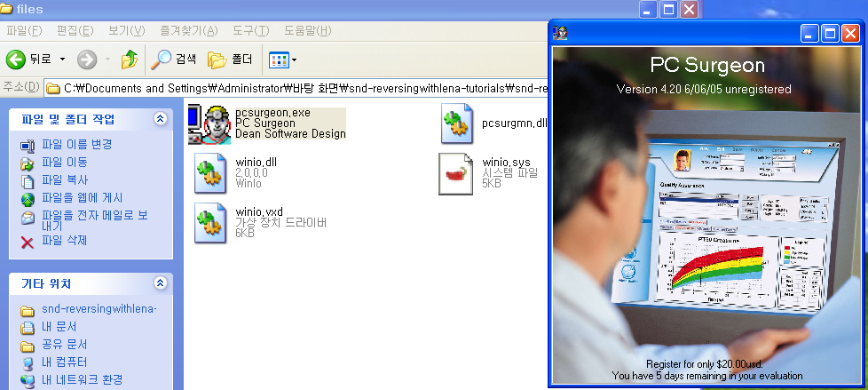Click 파일을 전자 메일로 보내기 link
The width and height of the screenshot is (868, 390).
pyautogui.click(x=95, y=220)
